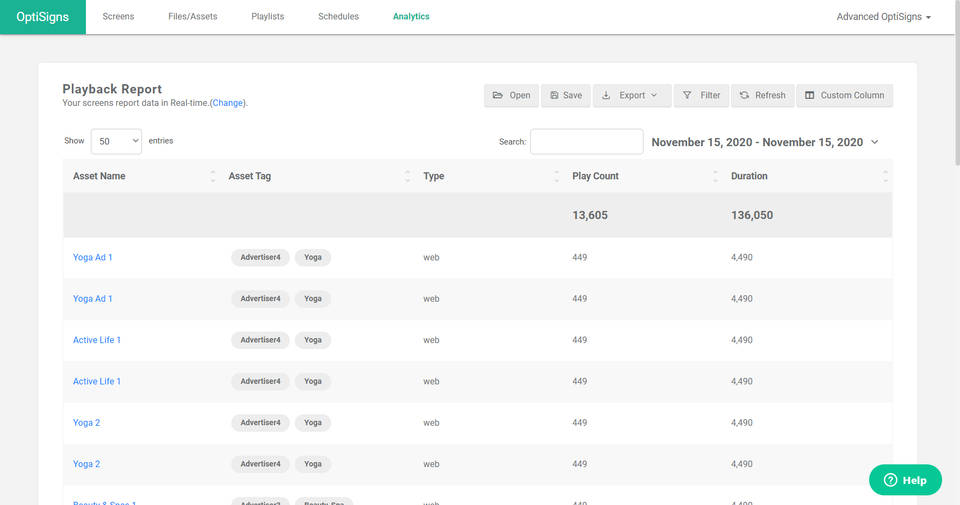The height and width of the screenshot is (505, 960).
Task: Click the Change link under report title
Action: [227, 103]
